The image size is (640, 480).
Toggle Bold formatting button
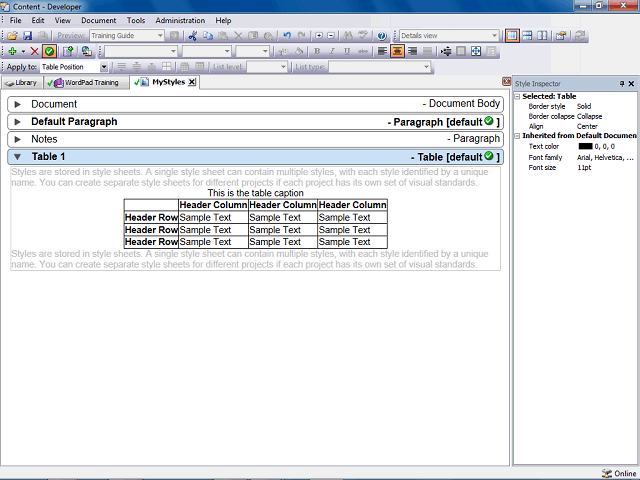317,51
